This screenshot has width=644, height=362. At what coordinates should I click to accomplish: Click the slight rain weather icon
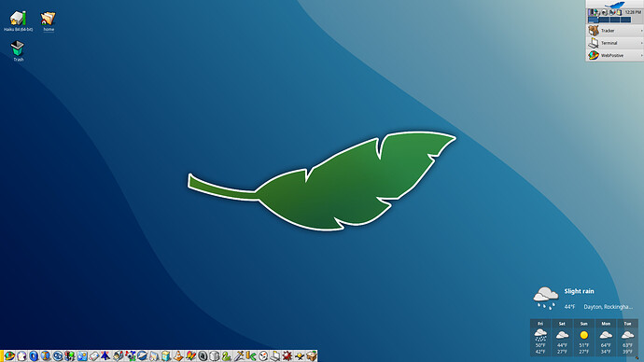(x=545, y=298)
